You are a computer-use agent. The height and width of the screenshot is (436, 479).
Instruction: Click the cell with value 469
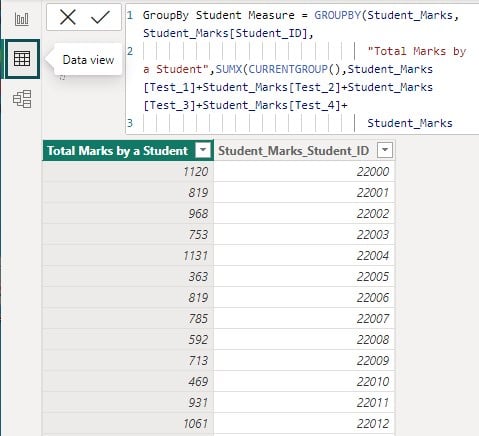(x=128, y=382)
